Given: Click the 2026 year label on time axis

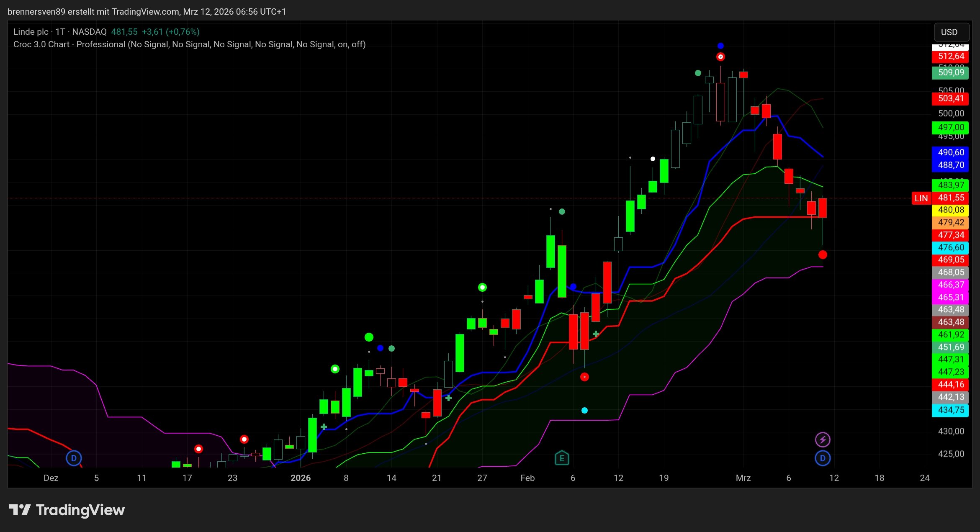Looking at the screenshot, I should click(301, 478).
